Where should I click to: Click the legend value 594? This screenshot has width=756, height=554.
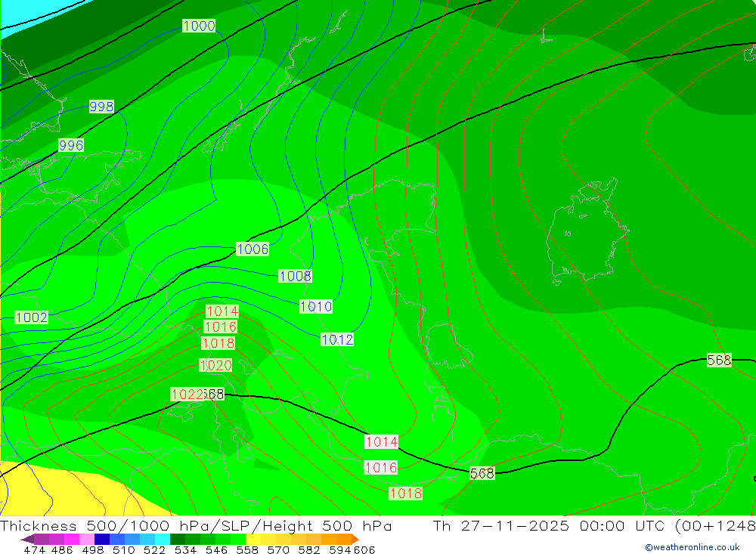[x=340, y=549]
